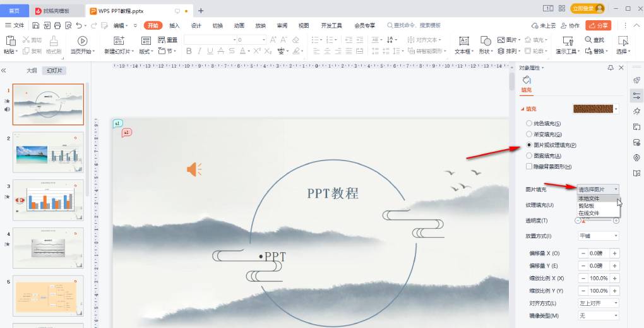Click the Picture (图片) insert button

tap(509, 40)
